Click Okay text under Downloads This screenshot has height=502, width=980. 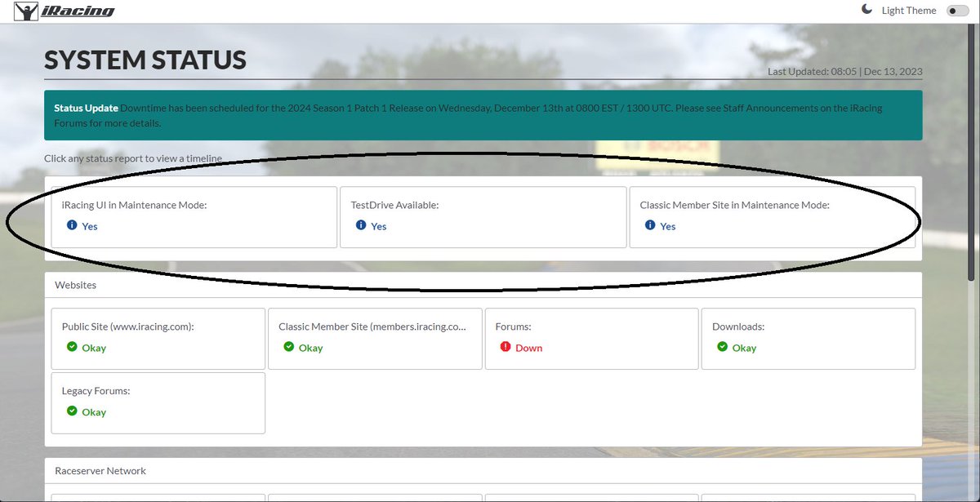(x=744, y=348)
